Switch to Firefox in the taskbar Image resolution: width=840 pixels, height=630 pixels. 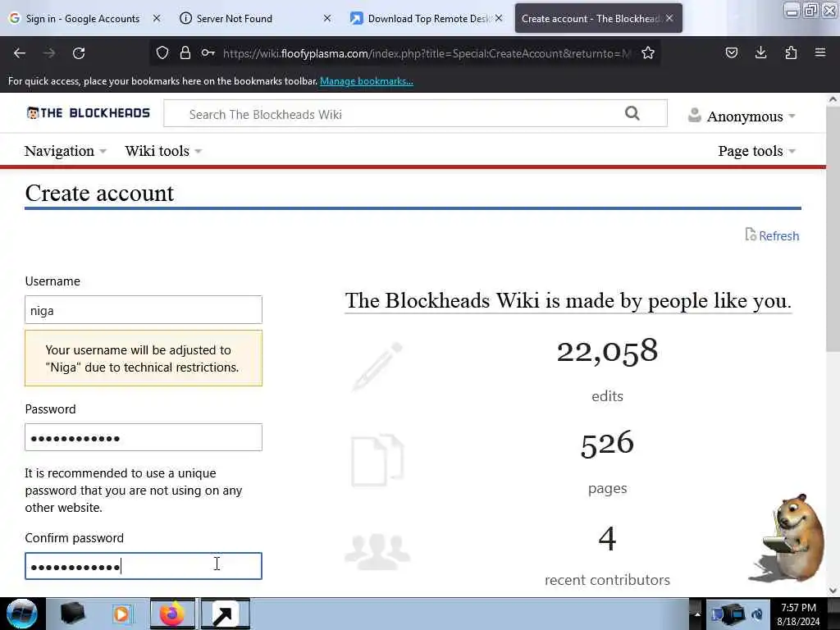pos(172,614)
